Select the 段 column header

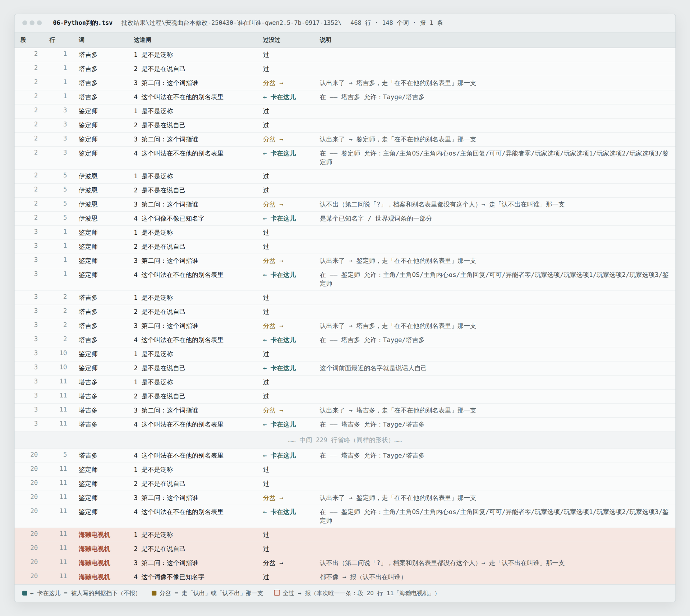[23, 40]
